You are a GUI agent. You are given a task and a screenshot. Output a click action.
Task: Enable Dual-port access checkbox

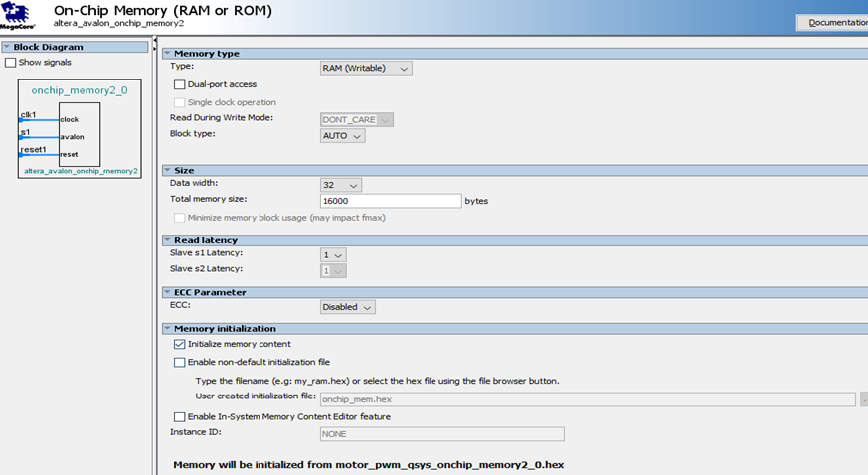click(x=180, y=85)
